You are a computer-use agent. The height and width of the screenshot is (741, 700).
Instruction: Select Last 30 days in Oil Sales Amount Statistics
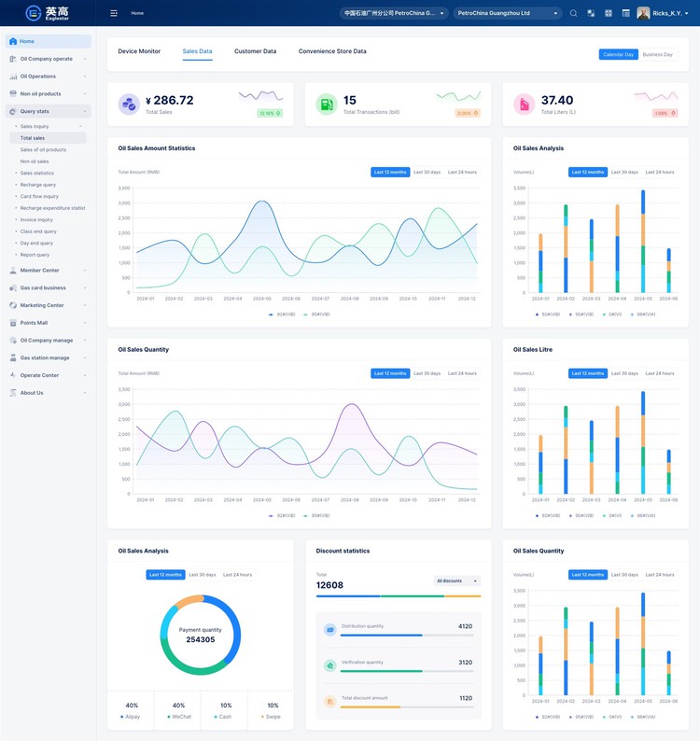point(427,172)
